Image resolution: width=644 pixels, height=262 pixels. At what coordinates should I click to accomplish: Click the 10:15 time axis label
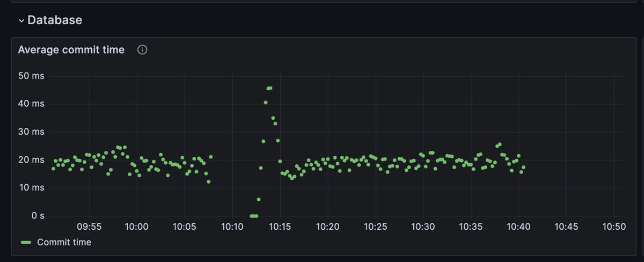(x=280, y=227)
